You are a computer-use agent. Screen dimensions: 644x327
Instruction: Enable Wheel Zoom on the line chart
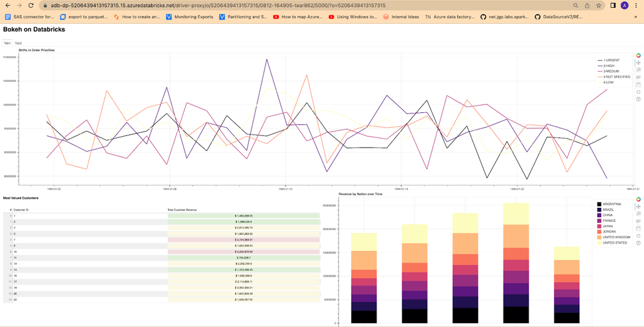pyautogui.click(x=638, y=77)
